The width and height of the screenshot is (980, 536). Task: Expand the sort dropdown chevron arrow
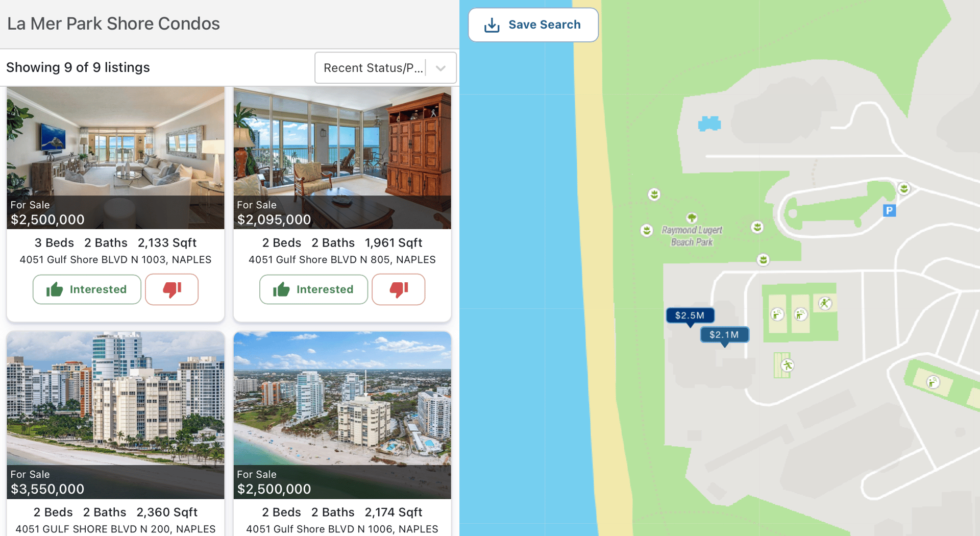pos(441,68)
